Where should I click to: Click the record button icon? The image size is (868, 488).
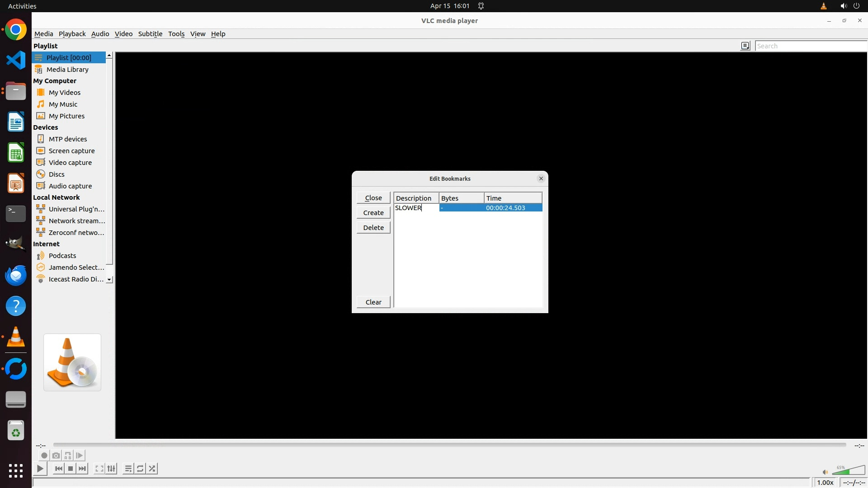(x=44, y=455)
